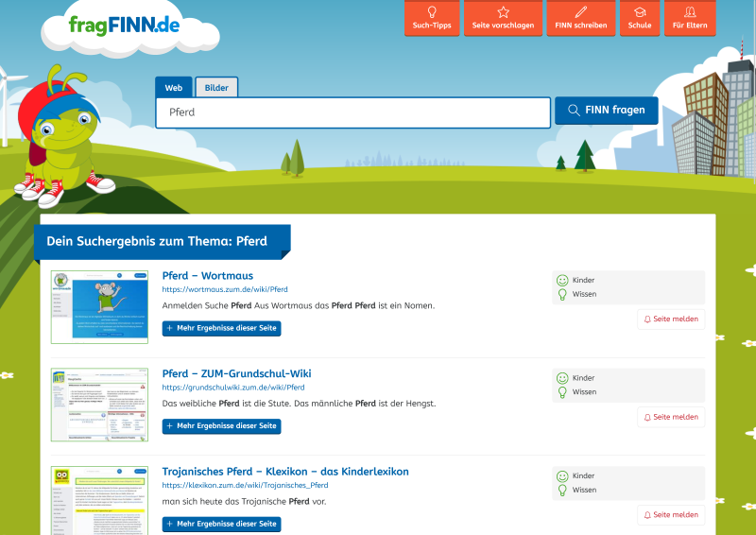The width and height of the screenshot is (756, 535).
Task: Expand Mehr Ergebnisse for ZUM-Grundschul-Wiki result
Action: [x=222, y=426]
